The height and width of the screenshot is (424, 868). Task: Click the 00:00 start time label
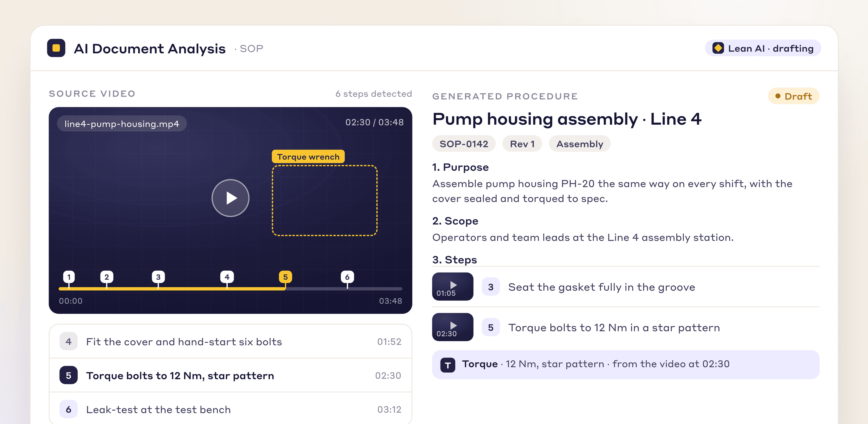tap(71, 301)
